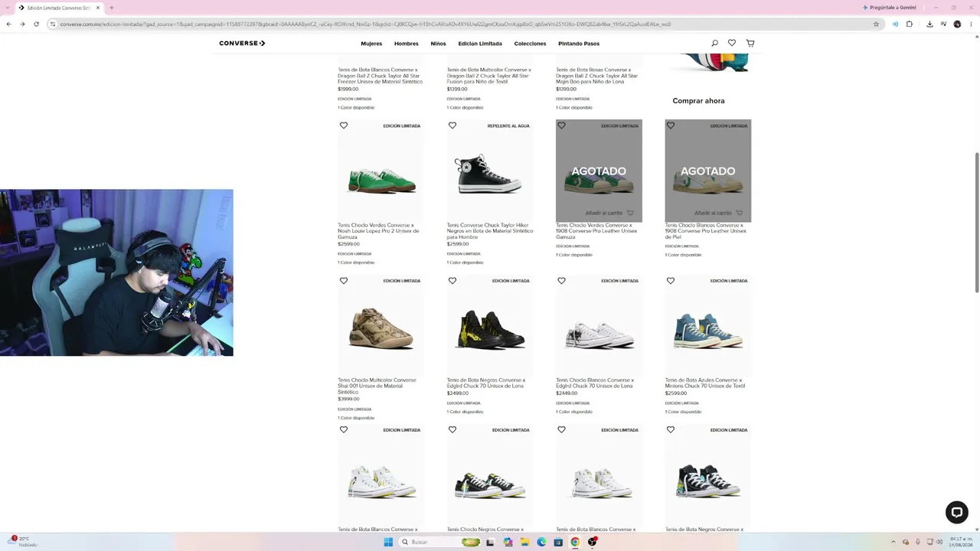The height and width of the screenshot is (551, 980).
Task: Click the $2599.00 price under Chuck Taylor Hiker
Action: (x=457, y=244)
